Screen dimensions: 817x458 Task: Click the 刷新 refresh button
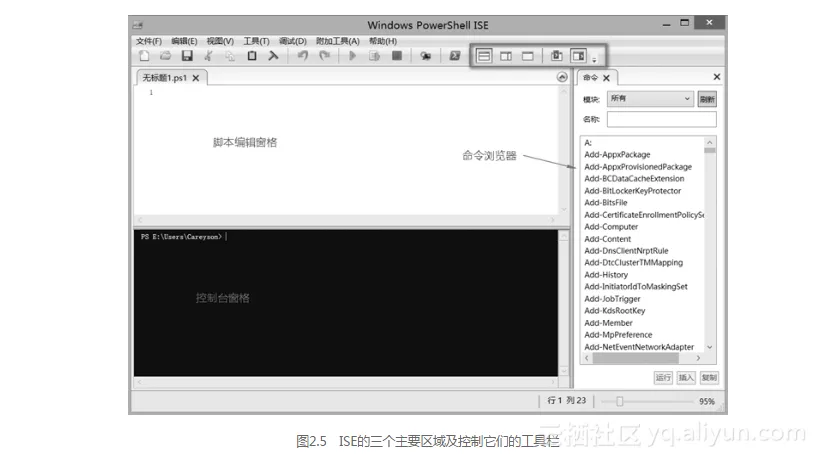707,99
